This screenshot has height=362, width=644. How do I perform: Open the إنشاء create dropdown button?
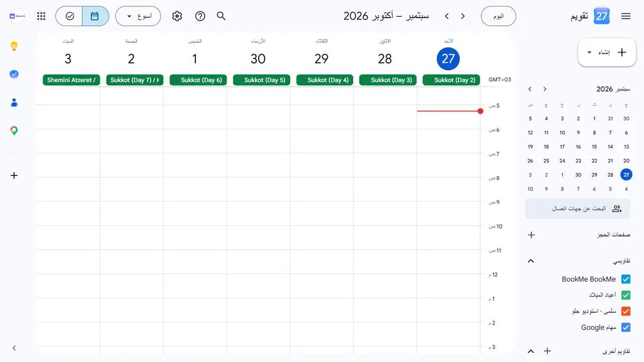click(606, 53)
